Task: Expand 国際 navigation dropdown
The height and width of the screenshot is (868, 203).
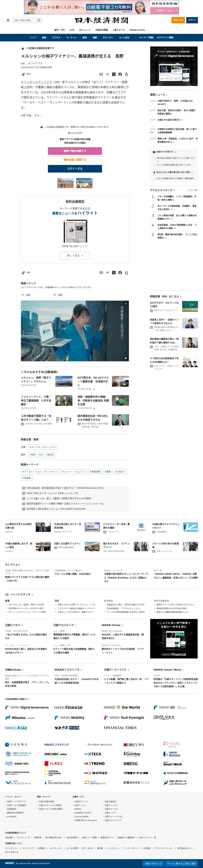Action: (x=96, y=37)
